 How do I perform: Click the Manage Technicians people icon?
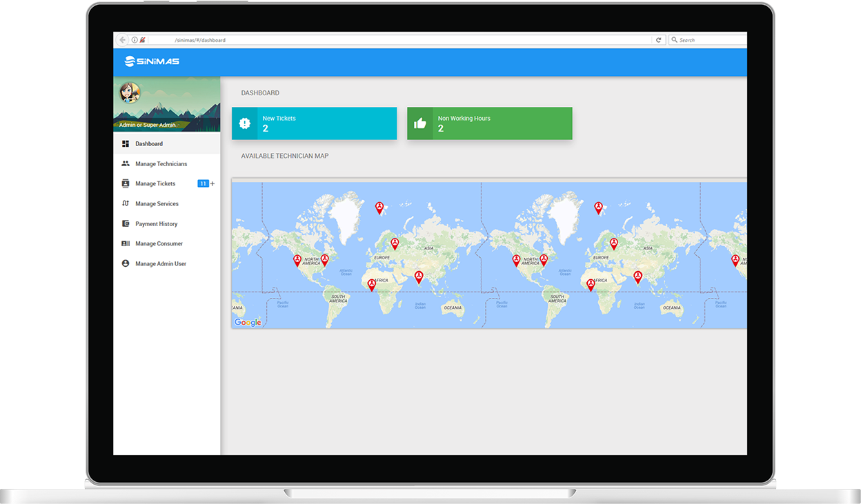click(126, 164)
